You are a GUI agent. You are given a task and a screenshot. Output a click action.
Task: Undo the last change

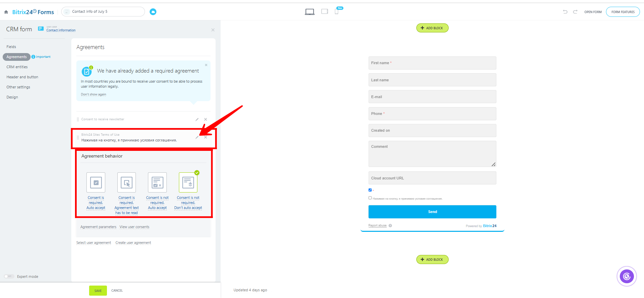[565, 12]
